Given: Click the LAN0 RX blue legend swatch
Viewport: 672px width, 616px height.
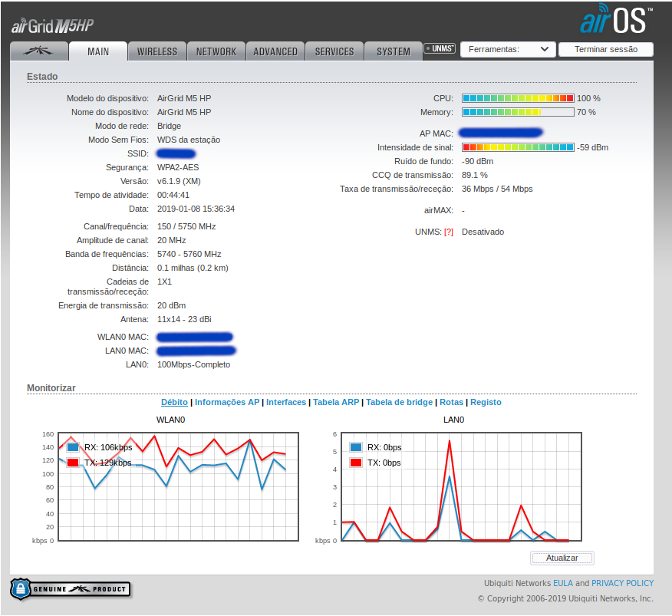Looking at the screenshot, I should [x=356, y=447].
